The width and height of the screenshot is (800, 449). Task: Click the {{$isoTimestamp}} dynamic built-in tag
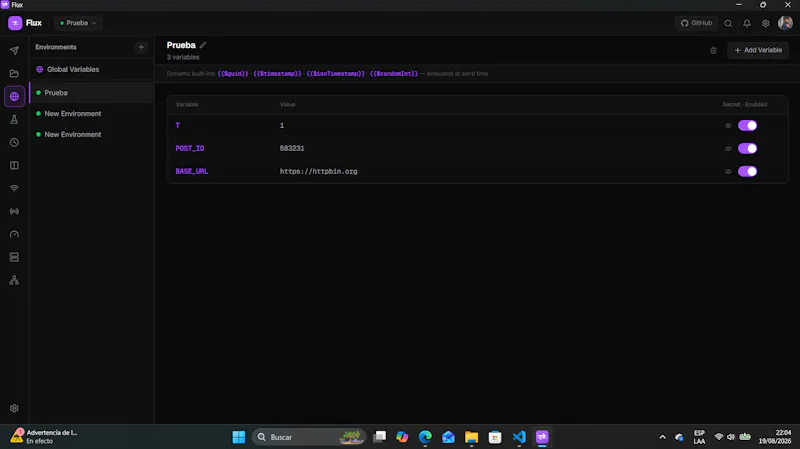click(336, 73)
